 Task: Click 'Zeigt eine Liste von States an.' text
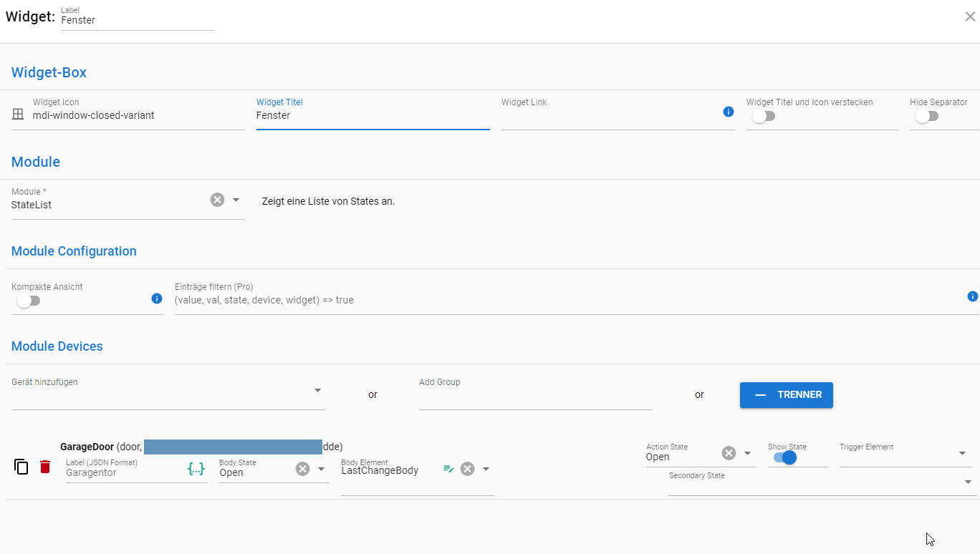click(328, 201)
